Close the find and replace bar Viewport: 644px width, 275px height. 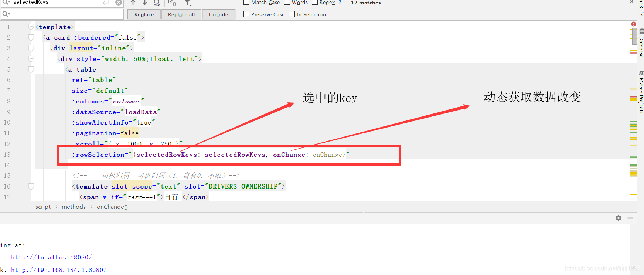(631, 2)
